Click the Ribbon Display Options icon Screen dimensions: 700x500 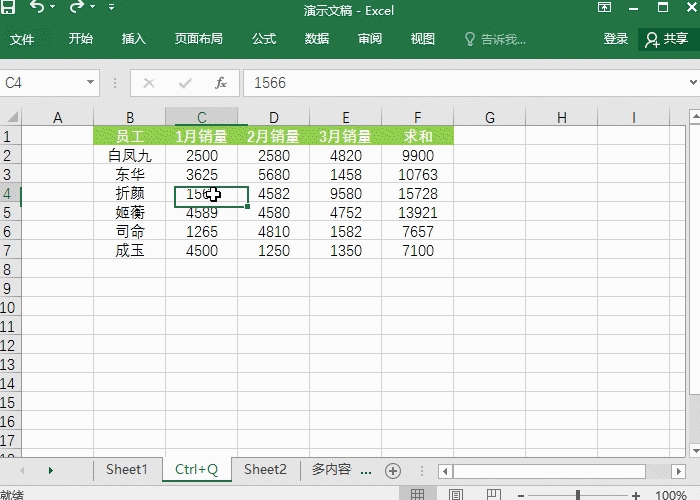604,7
